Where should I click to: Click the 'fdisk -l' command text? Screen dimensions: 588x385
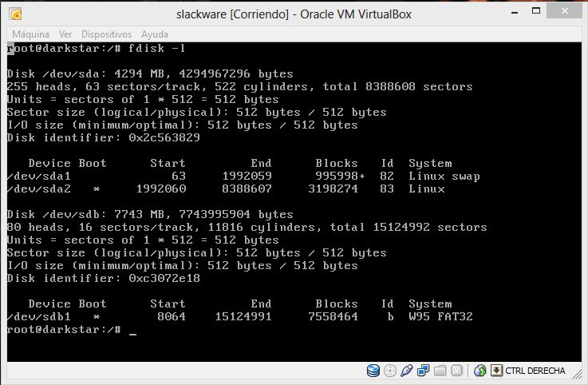(x=156, y=49)
